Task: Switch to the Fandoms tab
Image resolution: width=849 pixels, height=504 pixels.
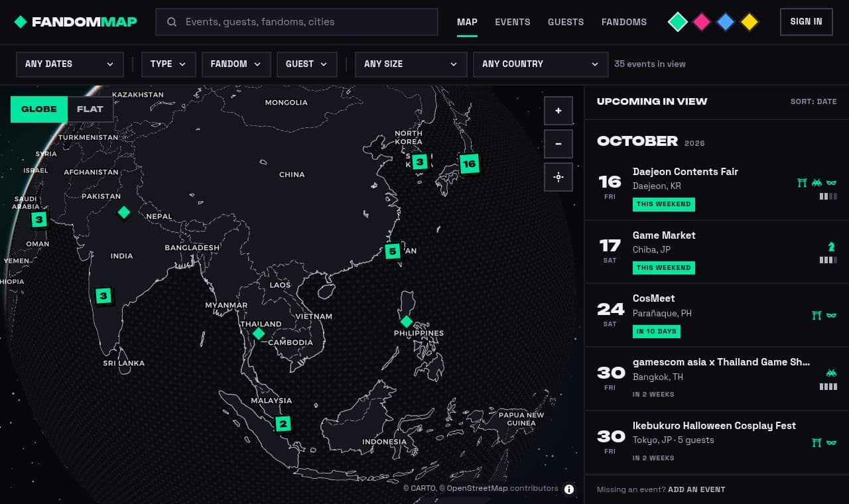Action: (624, 22)
